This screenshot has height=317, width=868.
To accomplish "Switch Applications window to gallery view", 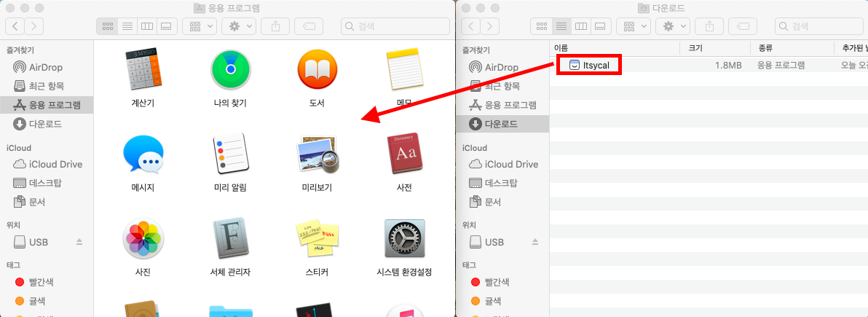I will tap(166, 26).
